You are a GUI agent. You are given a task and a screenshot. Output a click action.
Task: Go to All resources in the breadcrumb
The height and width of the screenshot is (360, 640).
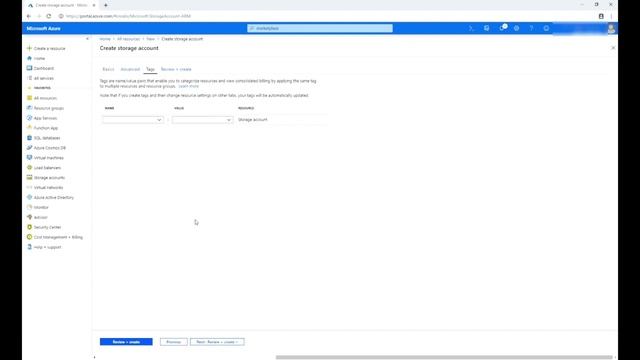pos(129,39)
